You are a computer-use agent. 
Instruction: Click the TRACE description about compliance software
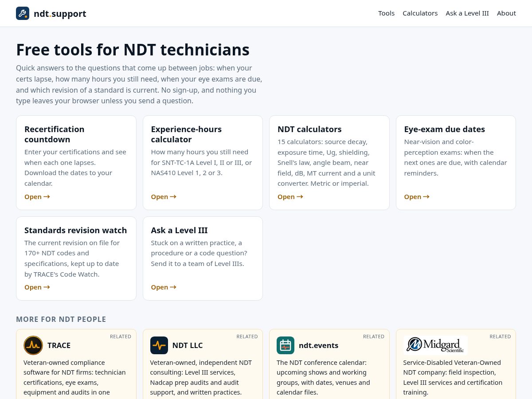pos(74,377)
